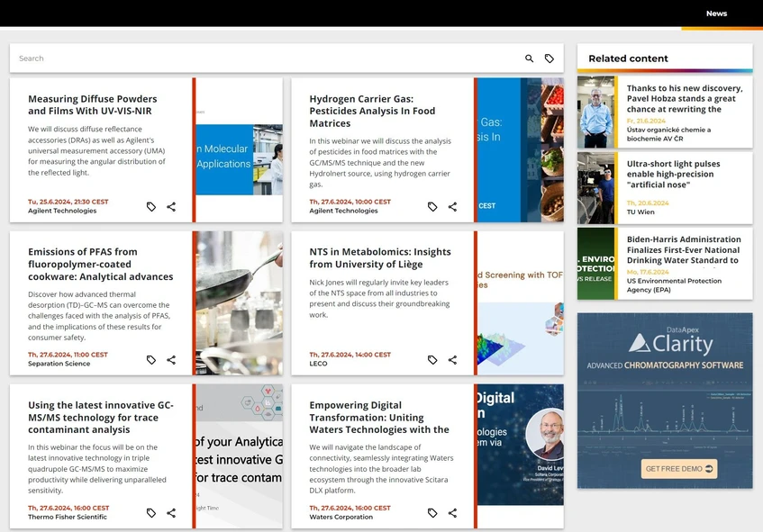Click tag icon on Measuring Diffuse Powders card
763x532 pixels.
click(x=151, y=207)
